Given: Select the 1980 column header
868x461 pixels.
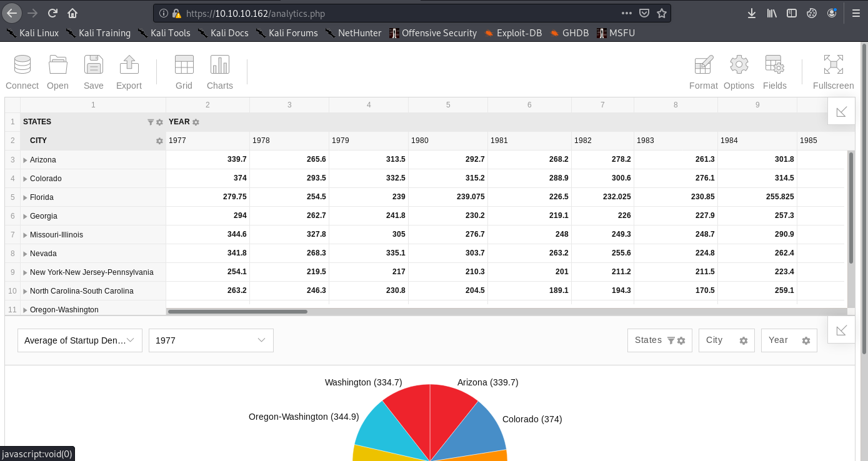Looking at the screenshot, I should [448, 141].
